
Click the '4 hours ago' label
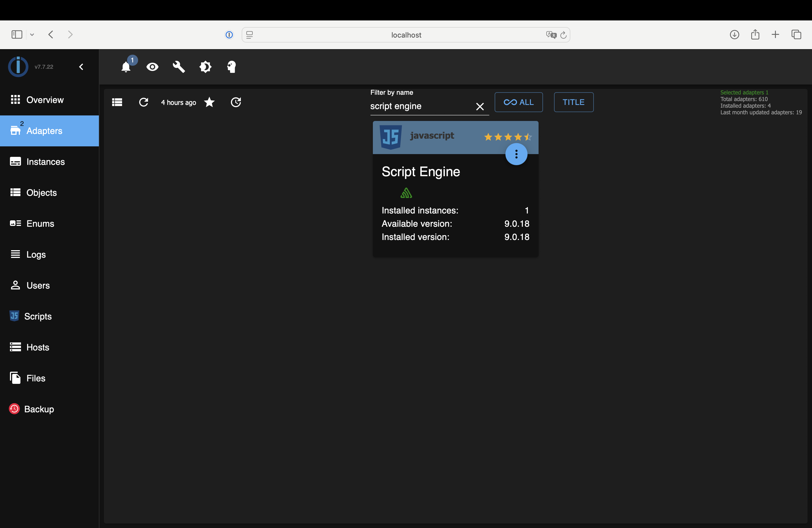click(x=178, y=103)
